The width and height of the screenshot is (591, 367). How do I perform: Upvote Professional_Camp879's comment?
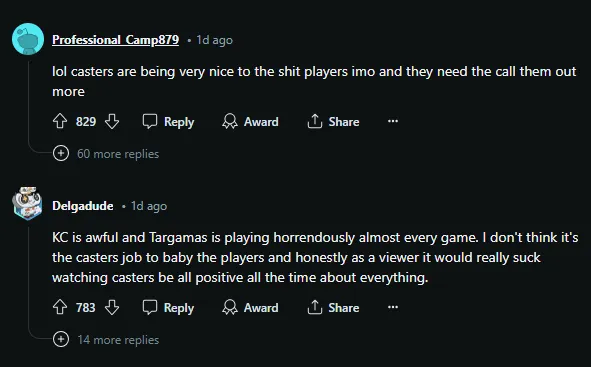pyautogui.click(x=60, y=121)
